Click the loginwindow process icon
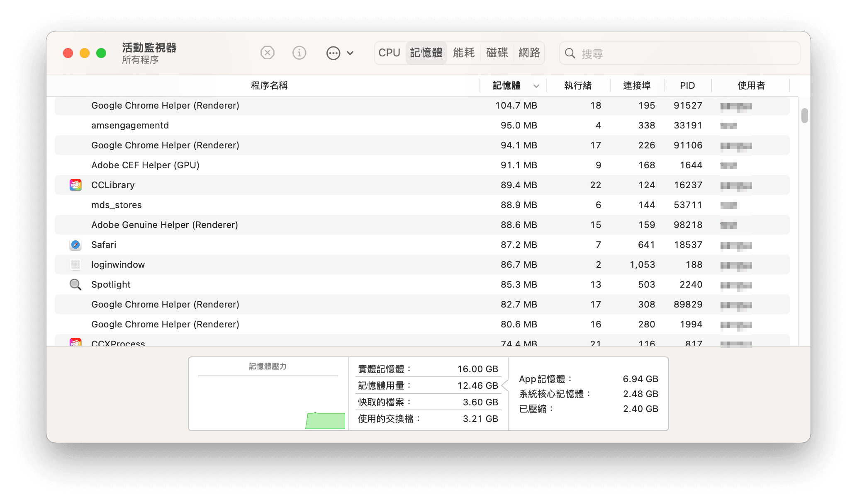Screen dimensions: 857x504 coord(75,264)
